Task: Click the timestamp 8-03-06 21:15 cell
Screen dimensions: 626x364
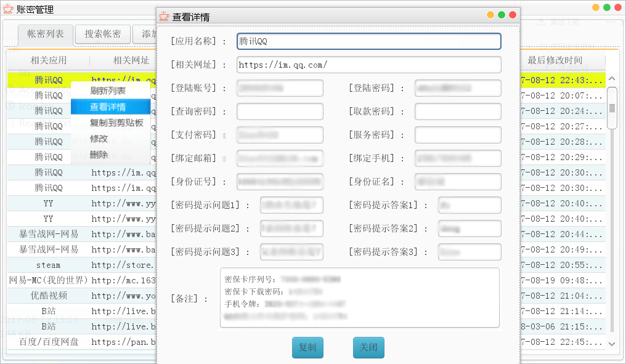Action: point(562,326)
